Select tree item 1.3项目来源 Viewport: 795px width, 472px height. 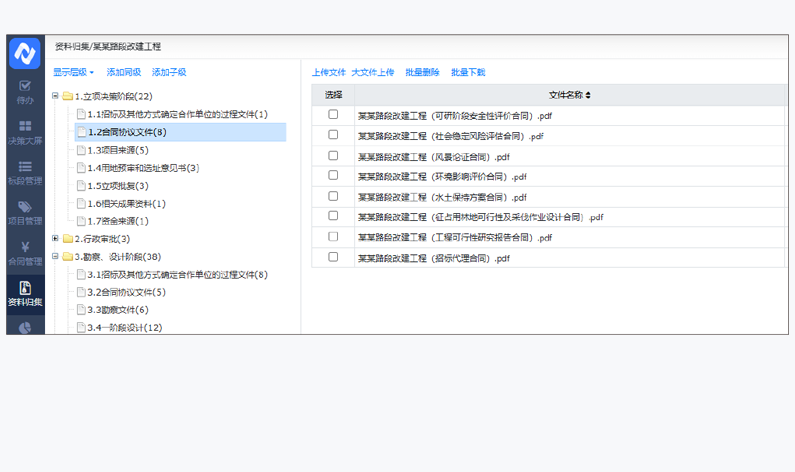(117, 150)
